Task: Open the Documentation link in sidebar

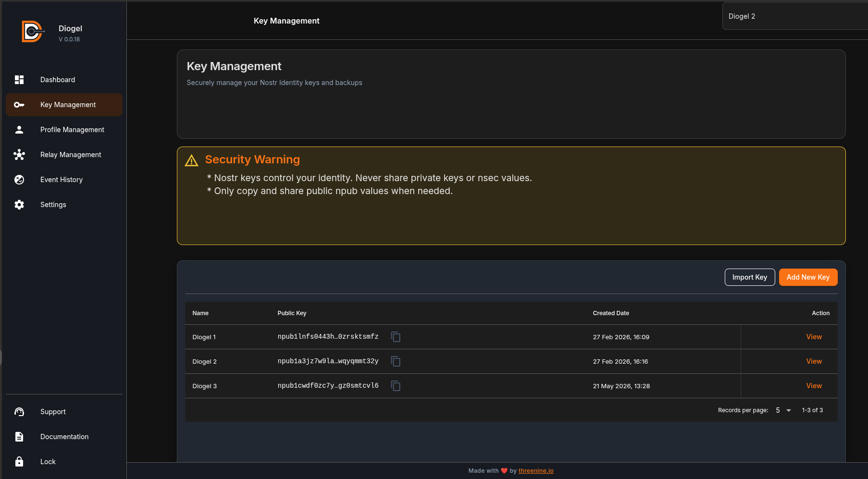Action: [64, 437]
